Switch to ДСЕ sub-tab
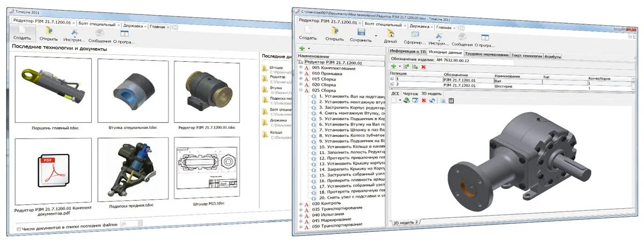 [395, 93]
